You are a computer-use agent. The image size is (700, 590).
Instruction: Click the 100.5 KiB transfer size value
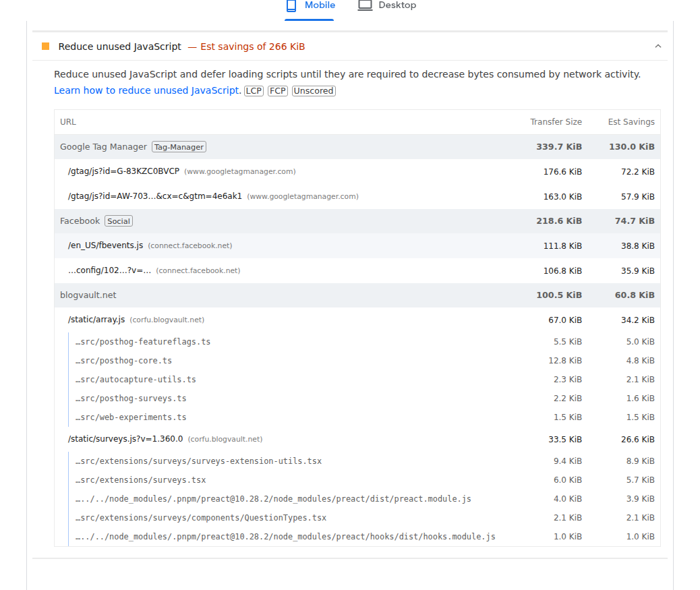pos(559,295)
